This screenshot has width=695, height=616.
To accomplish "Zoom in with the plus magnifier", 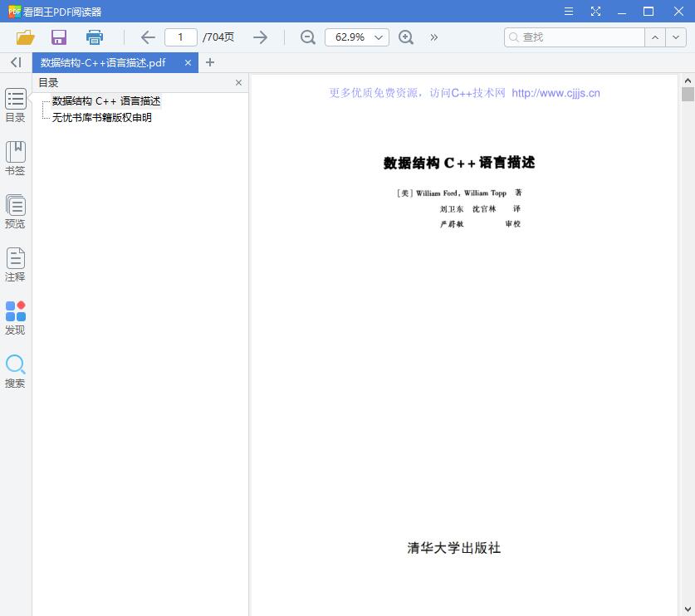I will pyautogui.click(x=406, y=37).
